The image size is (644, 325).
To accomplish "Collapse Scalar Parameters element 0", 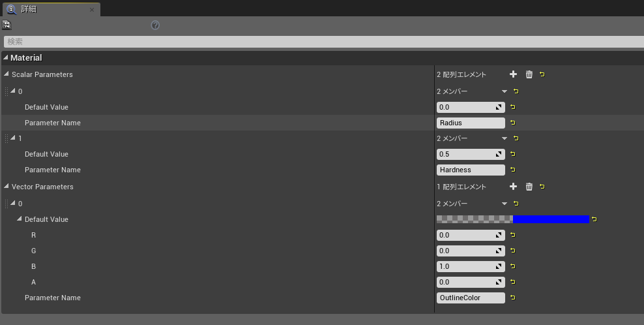I will click(x=13, y=91).
